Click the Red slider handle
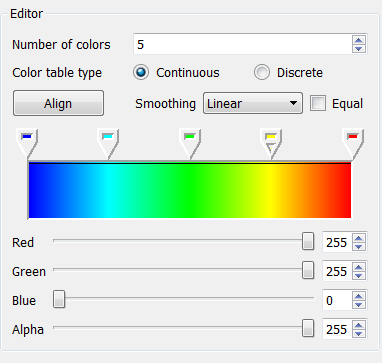 coord(308,241)
